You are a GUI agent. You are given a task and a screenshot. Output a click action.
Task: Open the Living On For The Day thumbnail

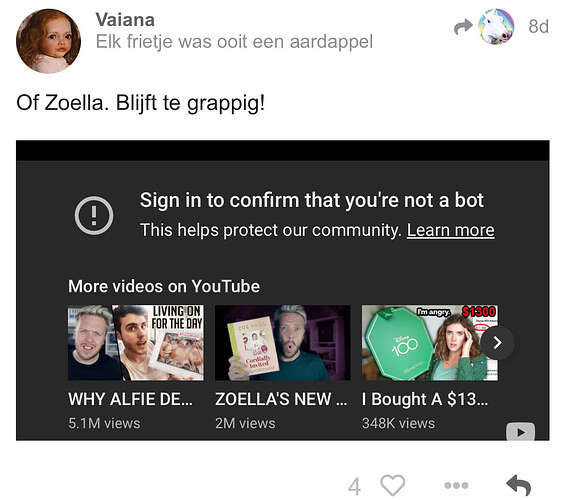point(136,342)
